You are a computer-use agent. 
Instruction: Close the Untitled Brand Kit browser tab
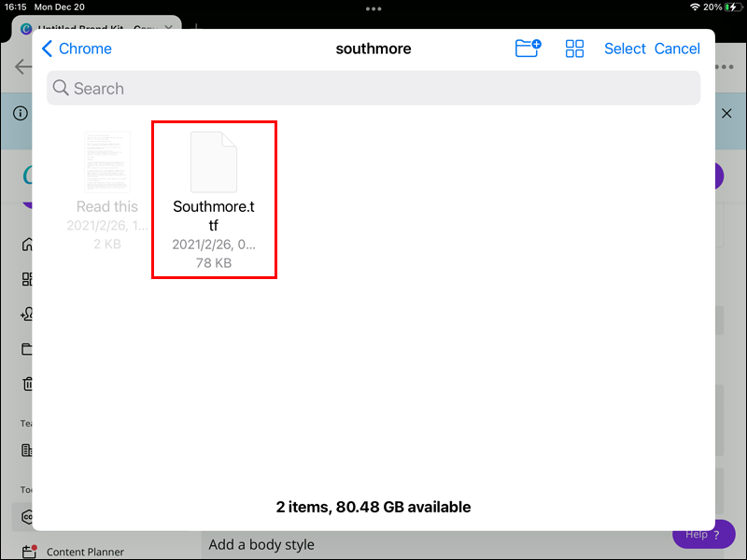pos(169,28)
